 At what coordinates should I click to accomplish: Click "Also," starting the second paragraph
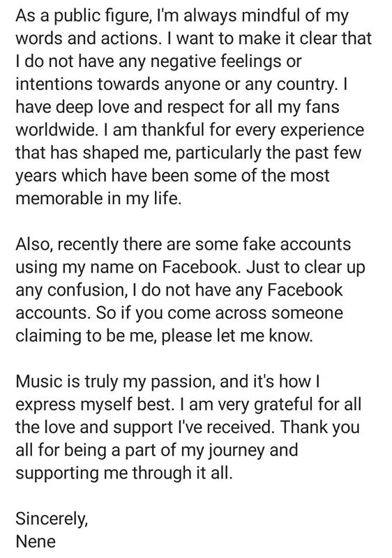pyautogui.click(x=33, y=245)
